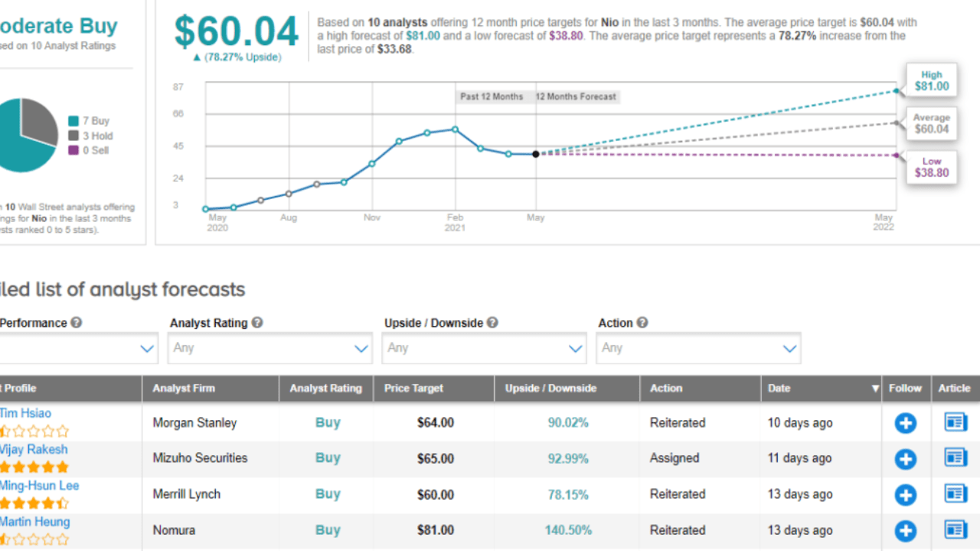Click the 92.99% upside value
The height and width of the screenshot is (551, 980).
pos(568,458)
